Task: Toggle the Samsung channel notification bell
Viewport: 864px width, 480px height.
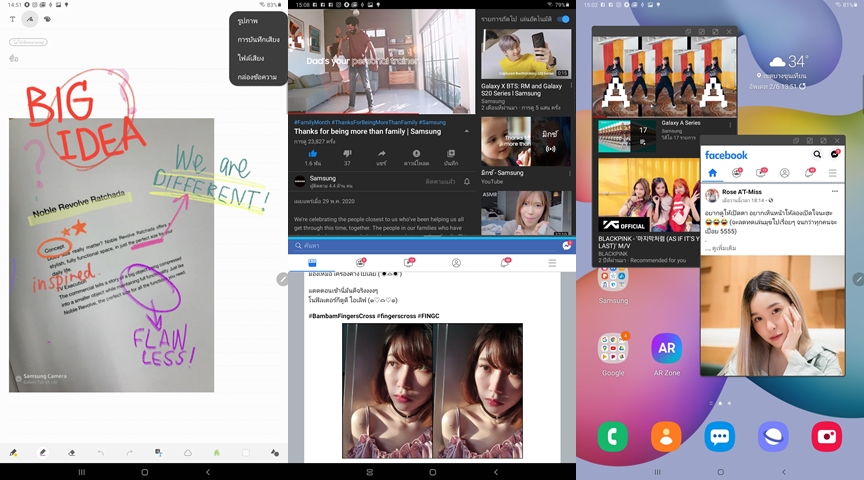Action: tap(466, 182)
